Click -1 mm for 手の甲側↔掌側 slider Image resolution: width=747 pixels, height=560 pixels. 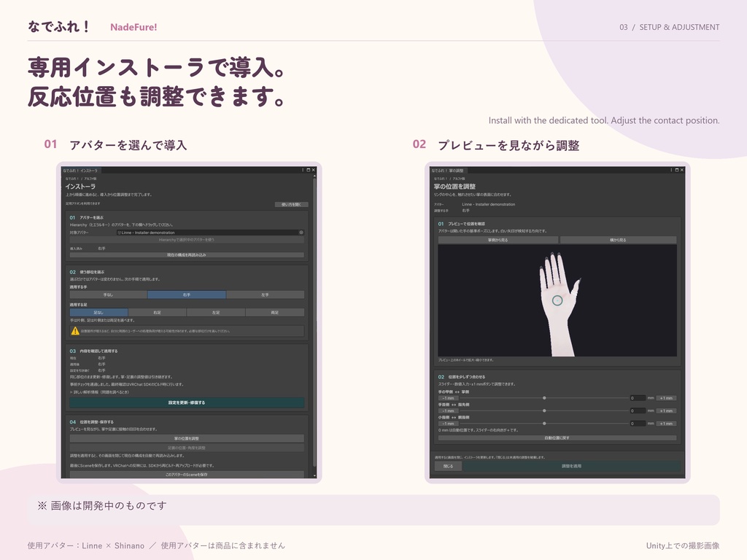pyautogui.click(x=449, y=398)
